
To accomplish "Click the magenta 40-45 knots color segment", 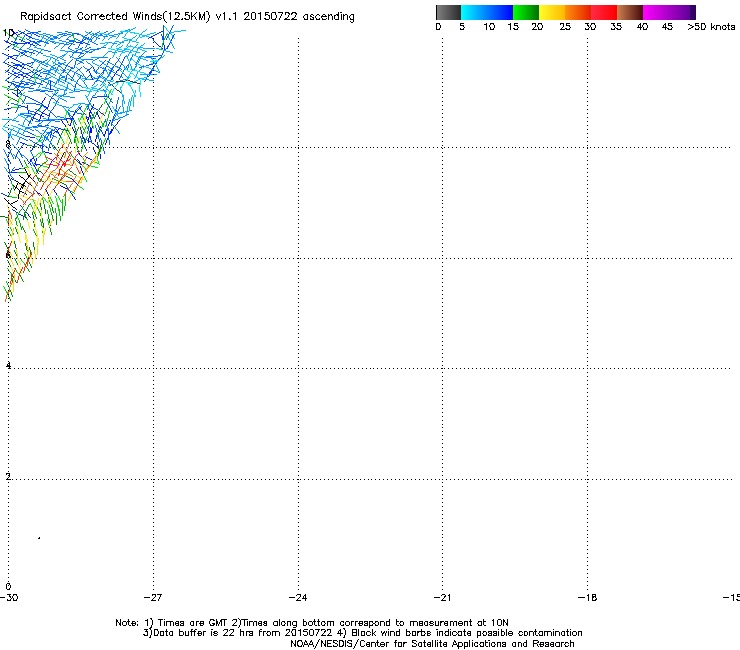I will (x=656, y=12).
